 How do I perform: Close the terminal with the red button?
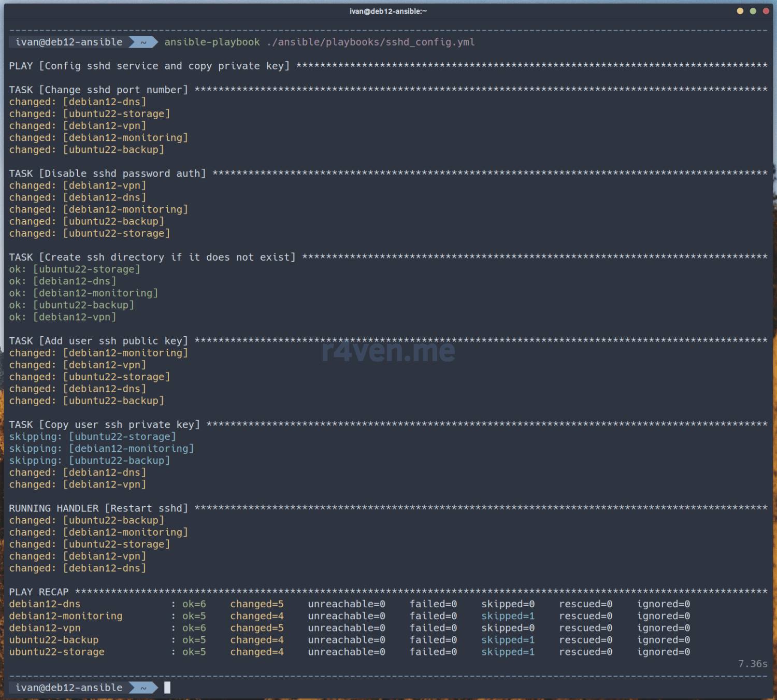tap(766, 11)
